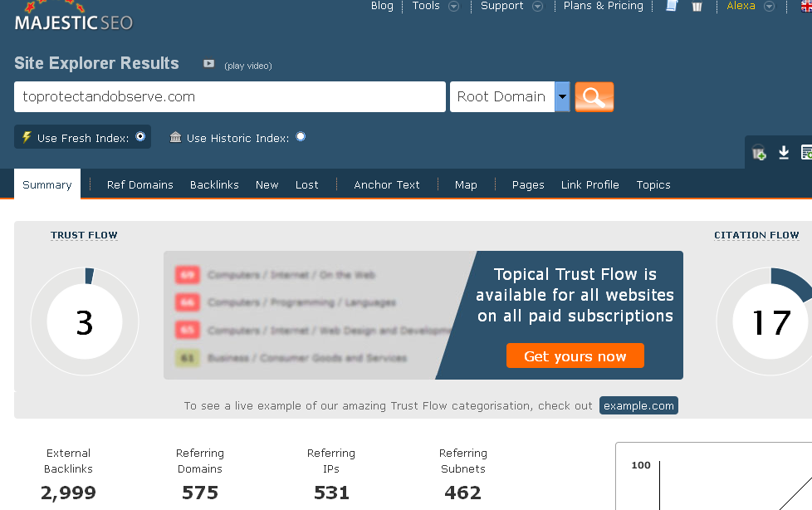The width and height of the screenshot is (812, 510).
Task: Open the Support menu
Action: point(501,6)
